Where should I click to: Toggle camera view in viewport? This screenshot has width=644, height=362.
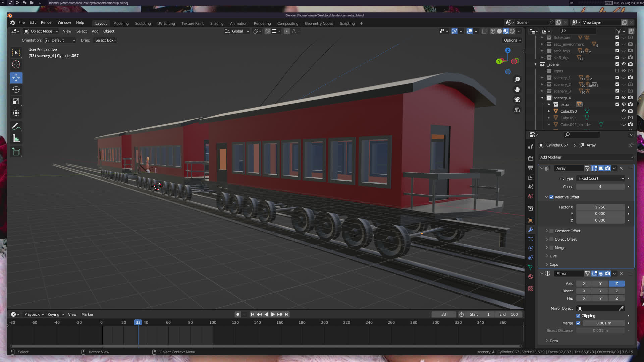517,100
